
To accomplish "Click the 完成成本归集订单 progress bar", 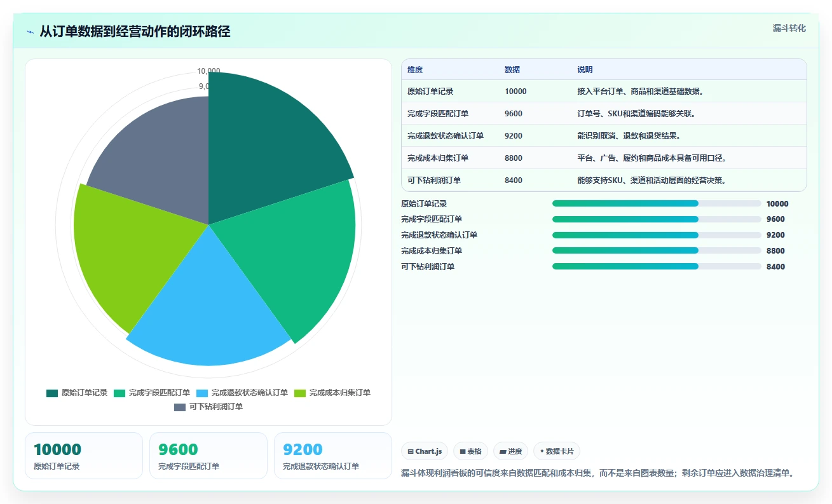I will tap(657, 250).
